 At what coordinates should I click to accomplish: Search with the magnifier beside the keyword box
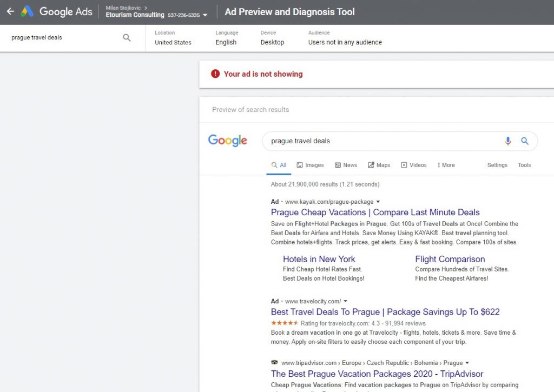tap(127, 37)
